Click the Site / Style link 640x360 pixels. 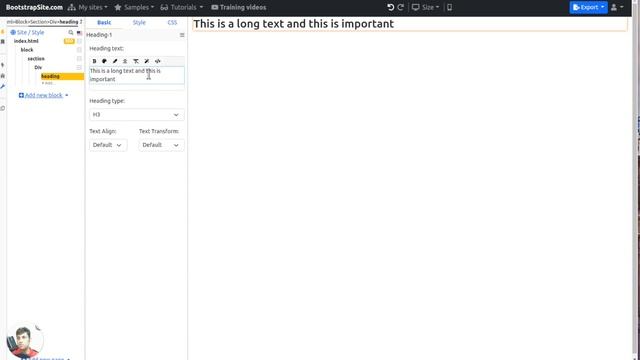tap(31, 32)
